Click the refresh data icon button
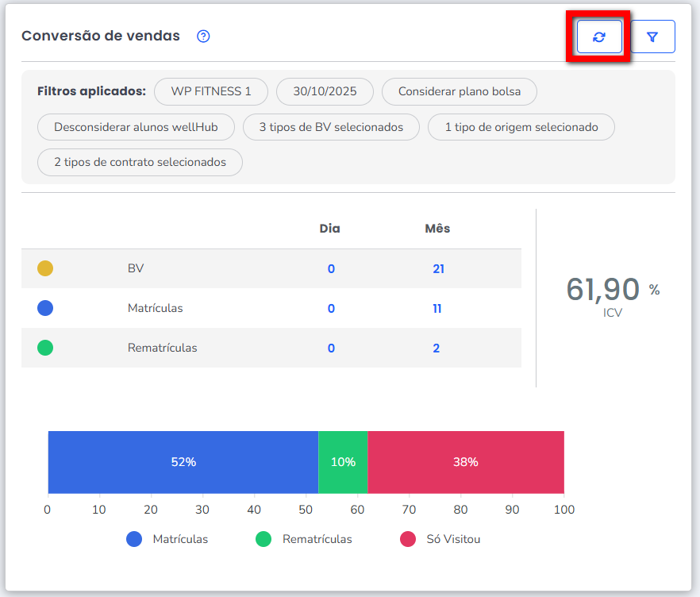Image resolution: width=700 pixels, height=597 pixels. 599,37
